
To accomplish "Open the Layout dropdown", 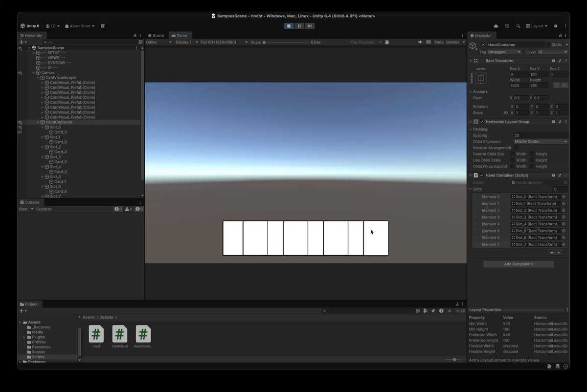I will 538,26.
